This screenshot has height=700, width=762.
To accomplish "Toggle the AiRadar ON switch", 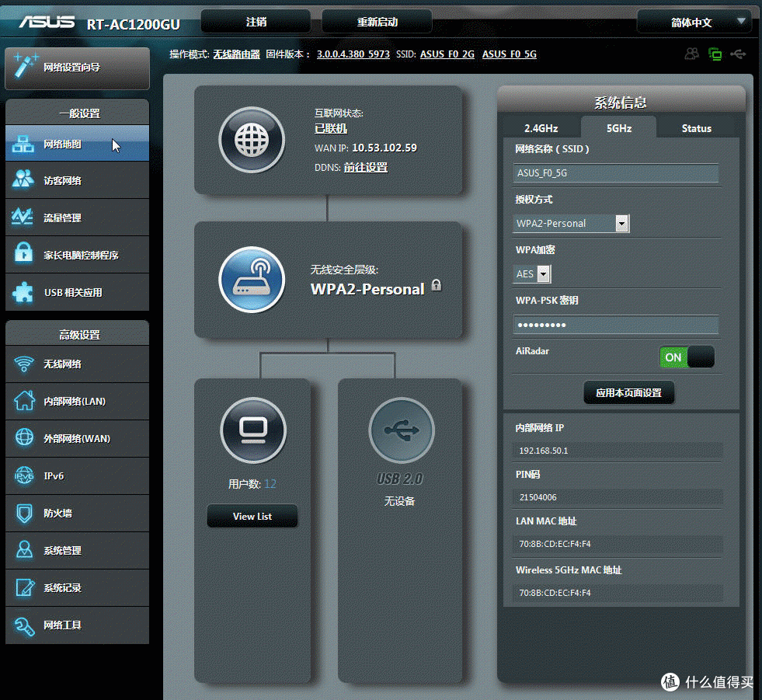I will pyautogui.click(x=687, y=357).
